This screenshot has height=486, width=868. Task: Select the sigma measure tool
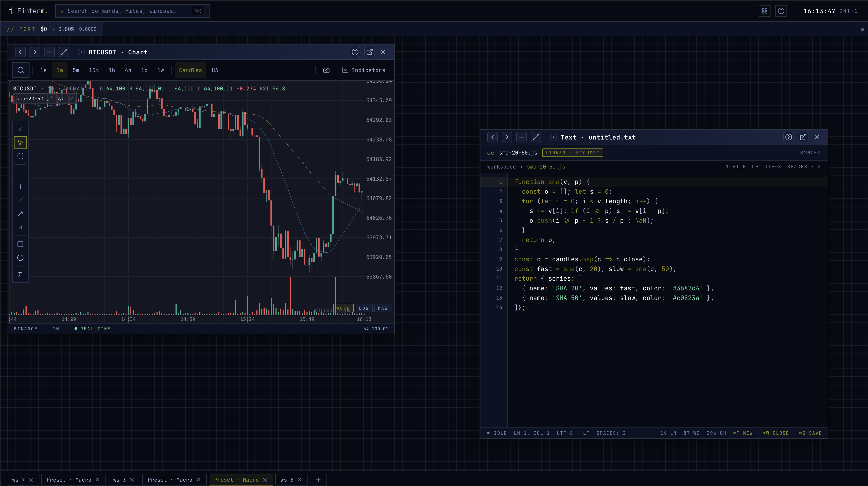(20, 274)
